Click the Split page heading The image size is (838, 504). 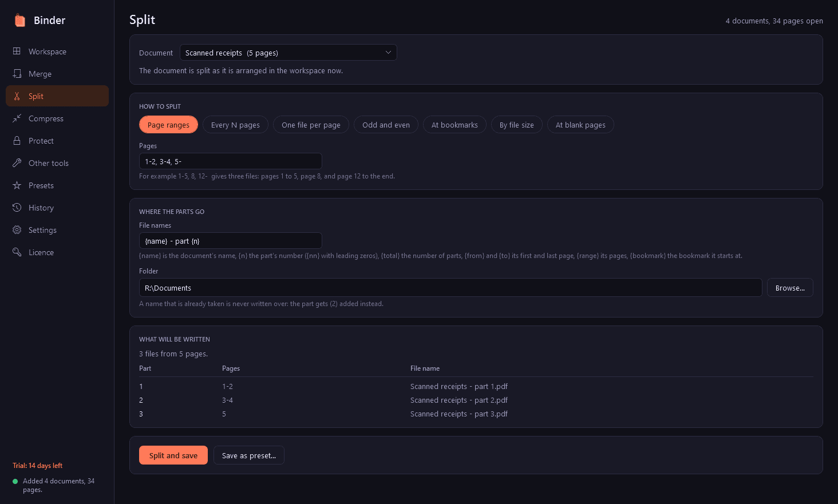tap(142, 20)
